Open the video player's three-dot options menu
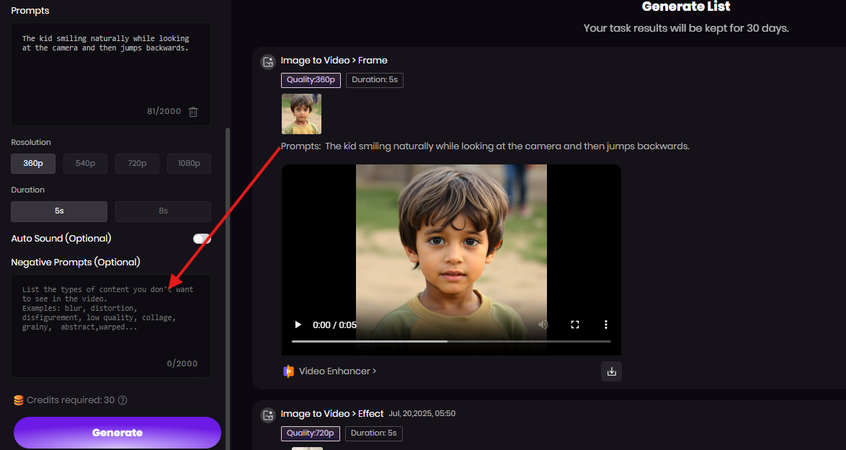Viewport: 846px width, 450px height. pos(605,324)
